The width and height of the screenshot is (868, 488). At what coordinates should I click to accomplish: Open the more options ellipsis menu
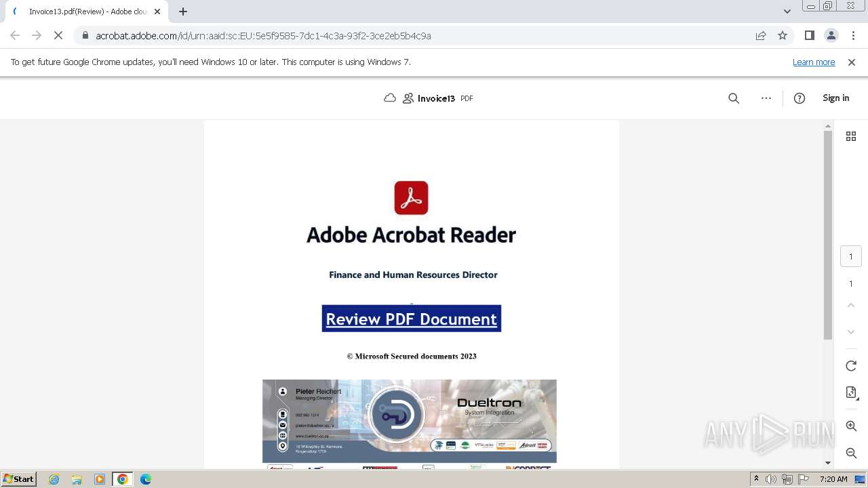(766, 98)
